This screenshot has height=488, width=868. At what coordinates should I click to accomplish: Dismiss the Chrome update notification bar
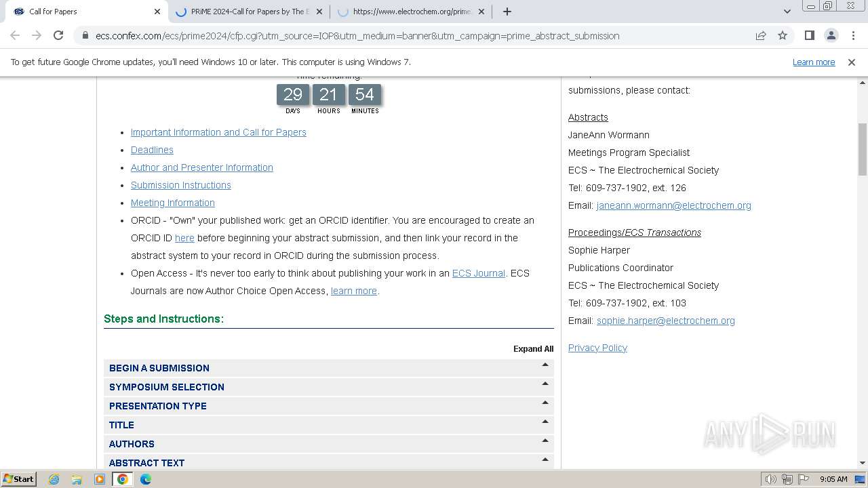tap(852, 62)
